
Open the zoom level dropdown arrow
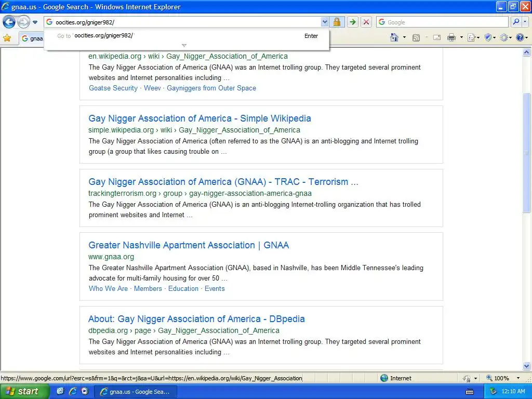[x=518, y=378]
